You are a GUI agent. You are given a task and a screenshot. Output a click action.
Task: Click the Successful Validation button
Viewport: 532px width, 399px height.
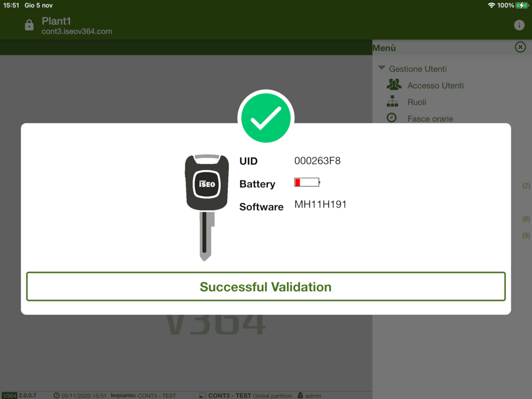265,286
